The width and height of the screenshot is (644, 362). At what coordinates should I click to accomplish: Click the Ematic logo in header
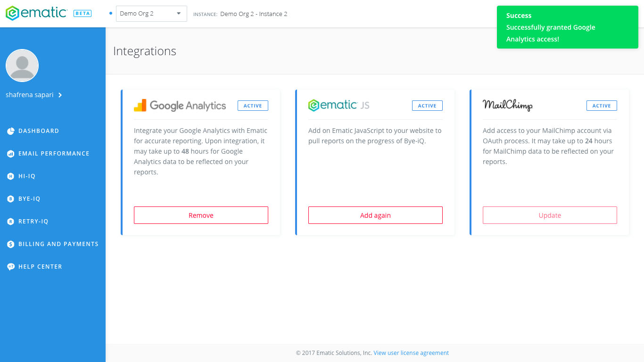[36, 13]
